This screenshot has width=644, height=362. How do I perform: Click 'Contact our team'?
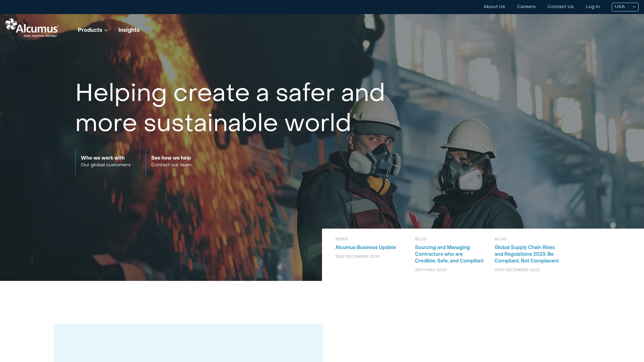pyautogui.click(x=171, y=165)
